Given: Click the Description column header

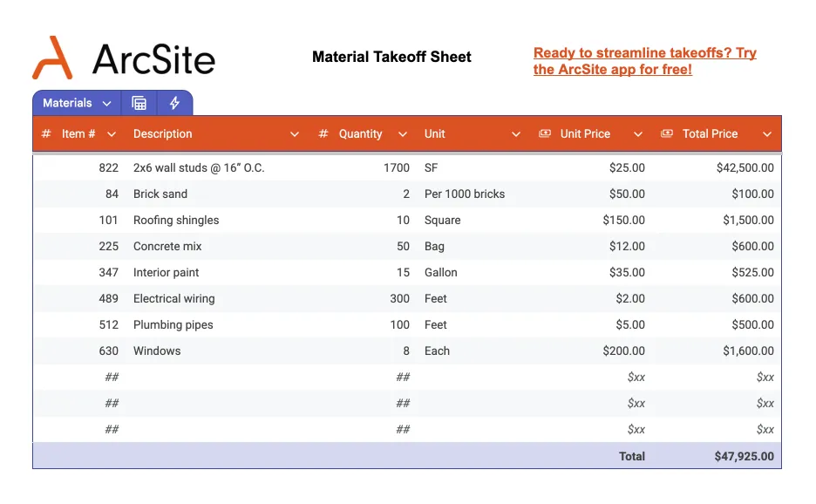Looking at the screenshot, I should tap(162, 133).
